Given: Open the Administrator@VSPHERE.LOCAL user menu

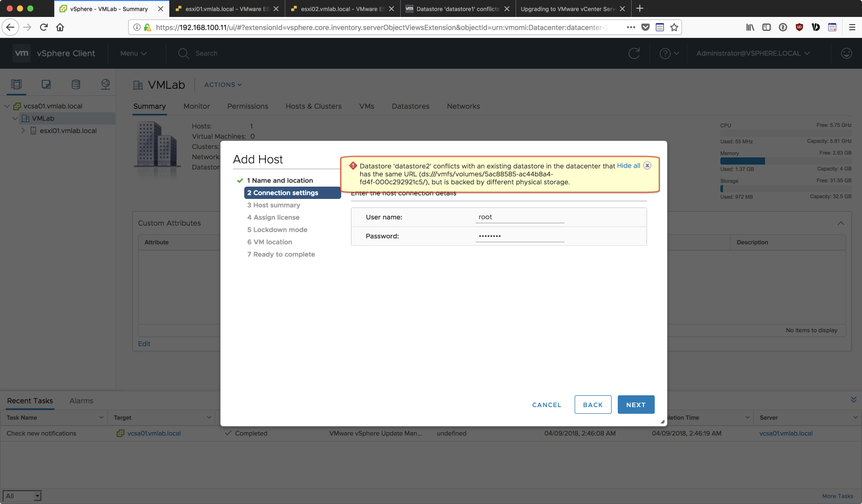Looking at the screenshot, I should [x=753, y=53].
